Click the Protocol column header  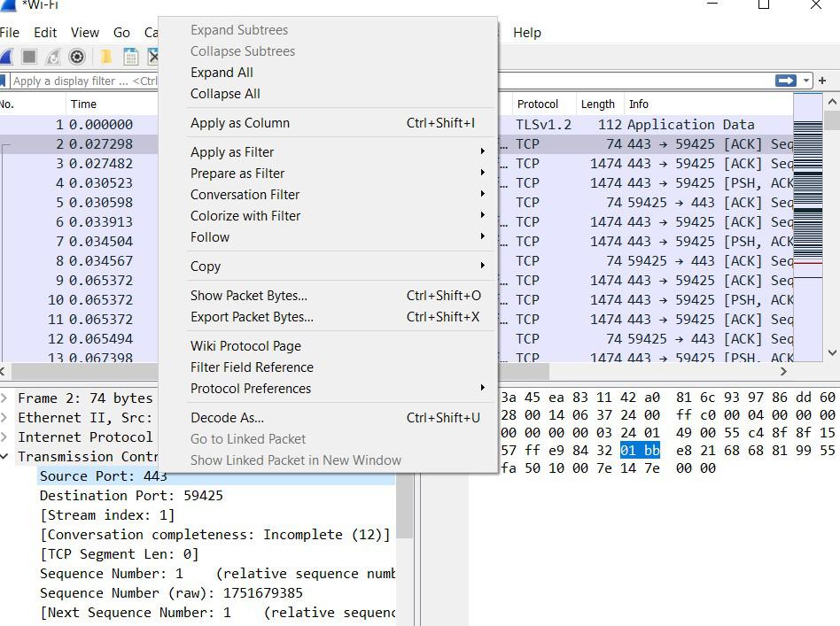[538, 104]
